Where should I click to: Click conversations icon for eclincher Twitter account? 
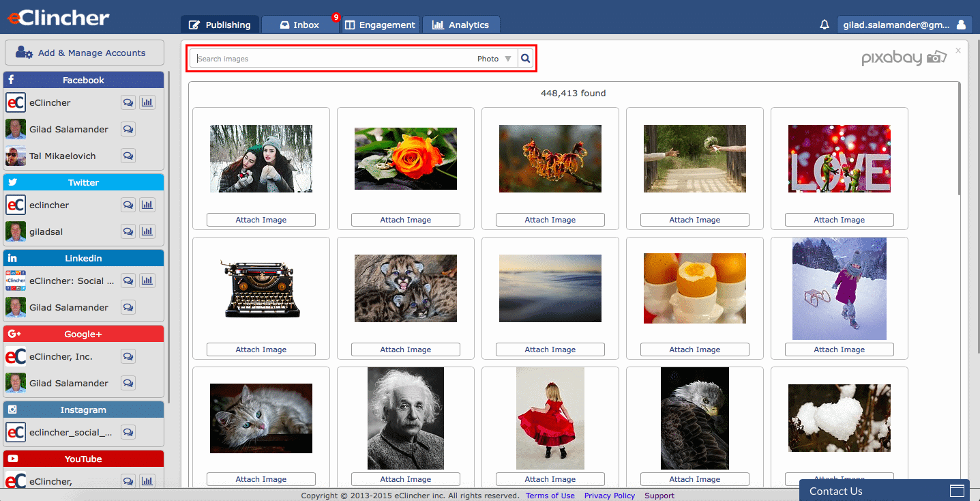[128, 205]
